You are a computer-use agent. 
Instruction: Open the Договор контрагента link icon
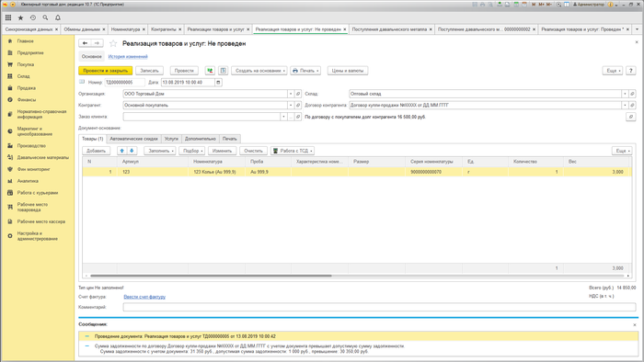633,106
